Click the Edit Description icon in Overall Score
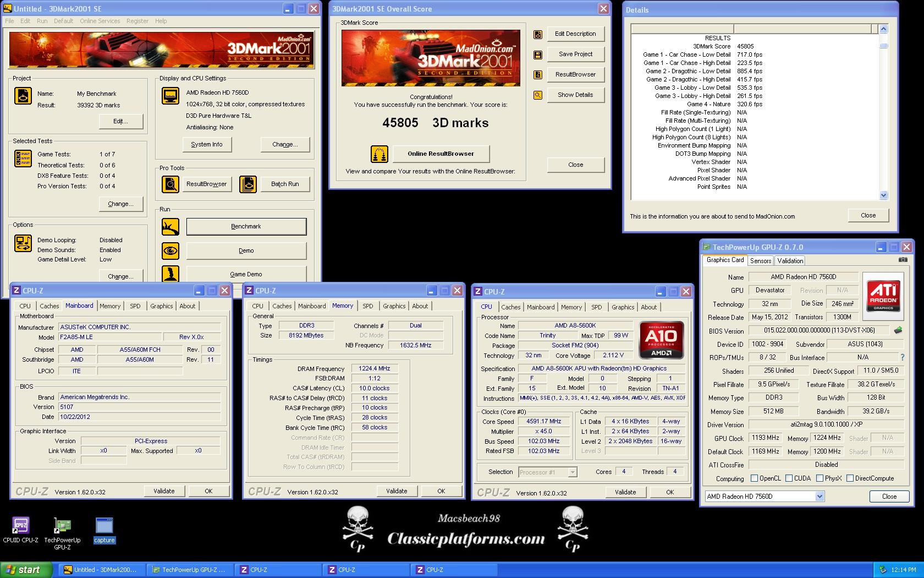 538,34
